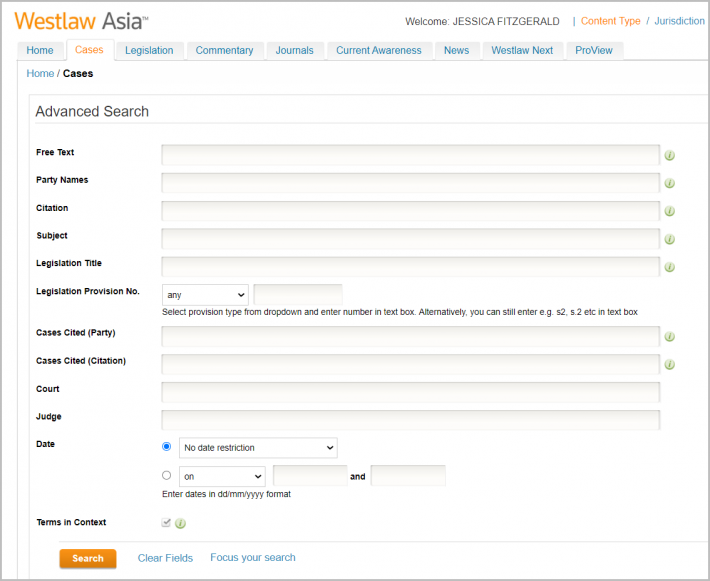Open the ProView tab
The height and width of the screenshot is (581, 710).
click(x=594, y=50)
